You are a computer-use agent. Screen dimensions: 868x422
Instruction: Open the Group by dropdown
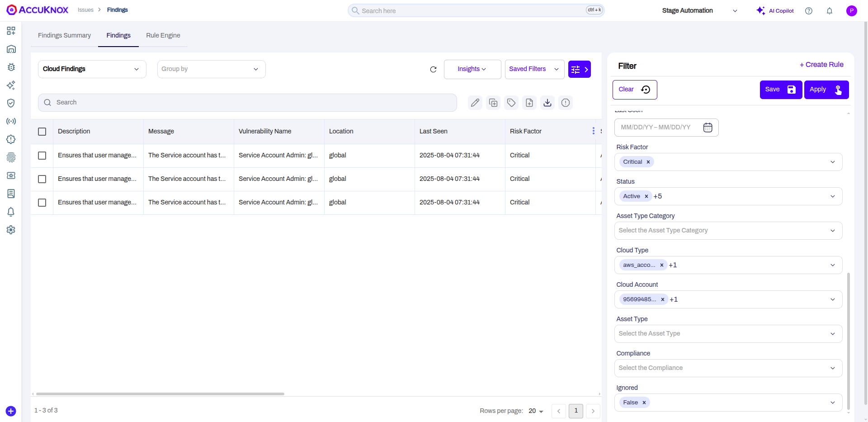[x=211, y=69]
